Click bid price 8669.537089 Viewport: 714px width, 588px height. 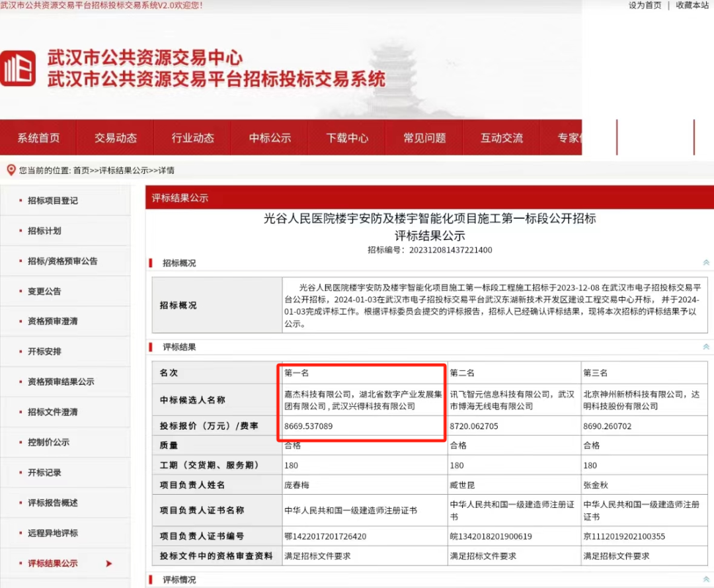[308, 427]
